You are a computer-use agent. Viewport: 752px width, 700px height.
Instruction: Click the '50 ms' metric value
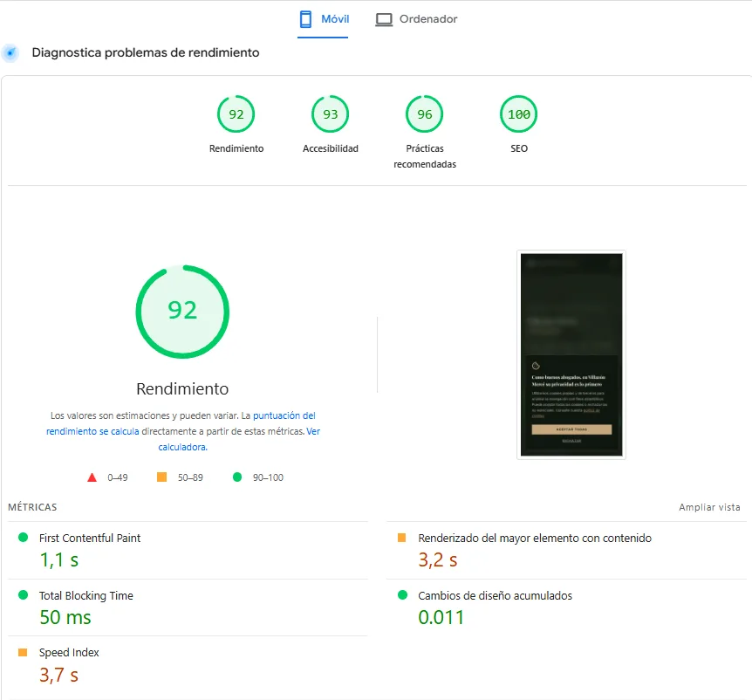[65, 617]
